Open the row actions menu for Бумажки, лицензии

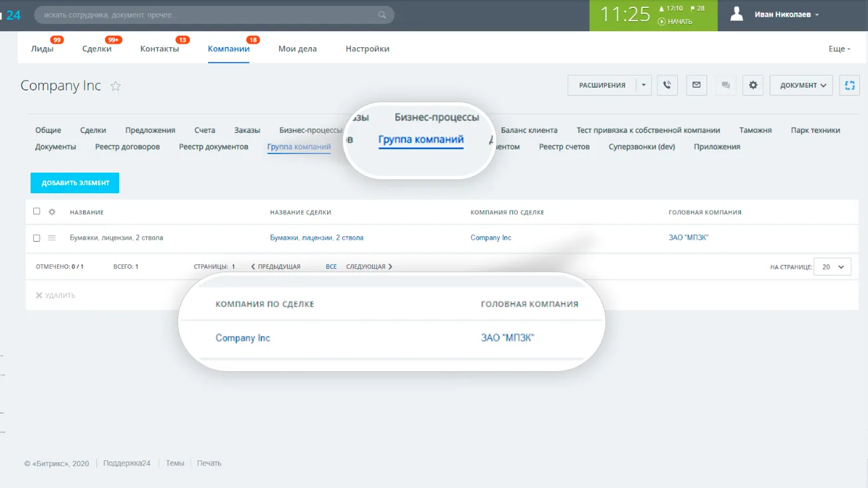click(x=52, y=238)
